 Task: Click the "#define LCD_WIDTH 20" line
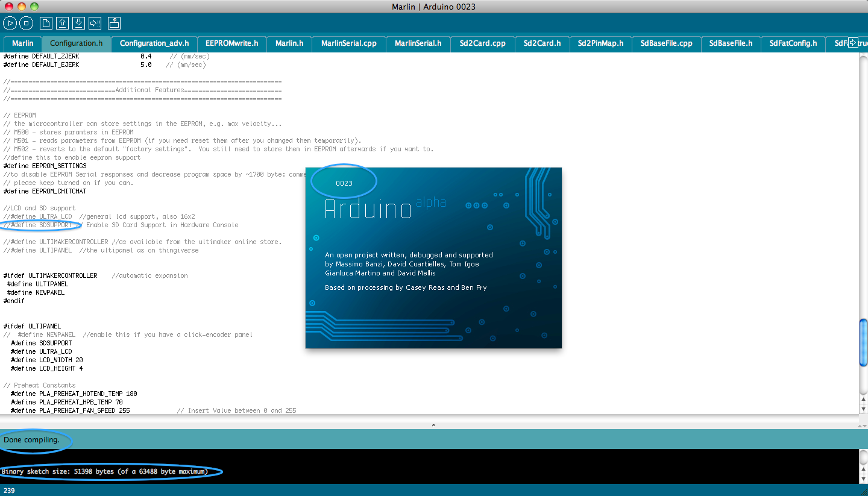coord(47,360)
